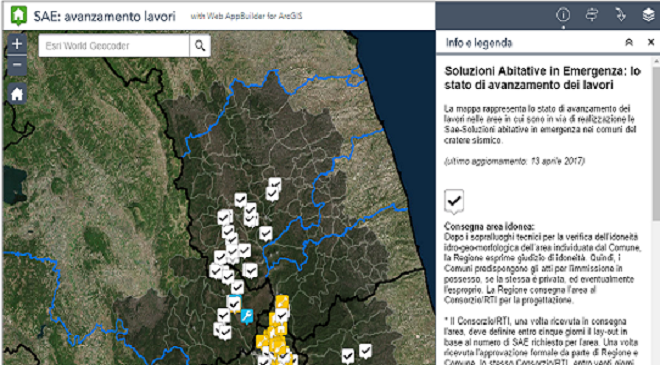Click the bottom-right white checkmark marker
Image resolution: width=660 pixels, height=365 pixels.
365,350
